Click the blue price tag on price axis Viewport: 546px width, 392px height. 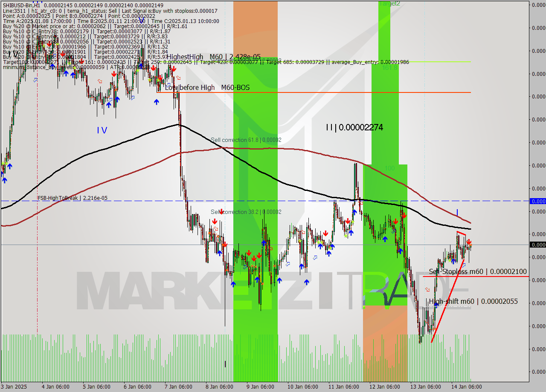pyautogui.click(x=537, y=201)
